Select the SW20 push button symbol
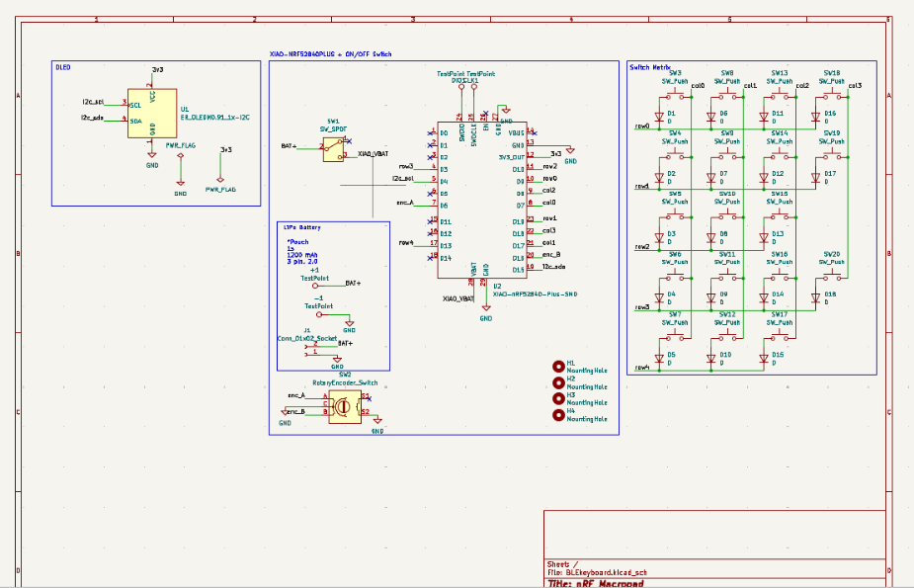The width and height of the screenshot is (914, 588). [832, 277]
